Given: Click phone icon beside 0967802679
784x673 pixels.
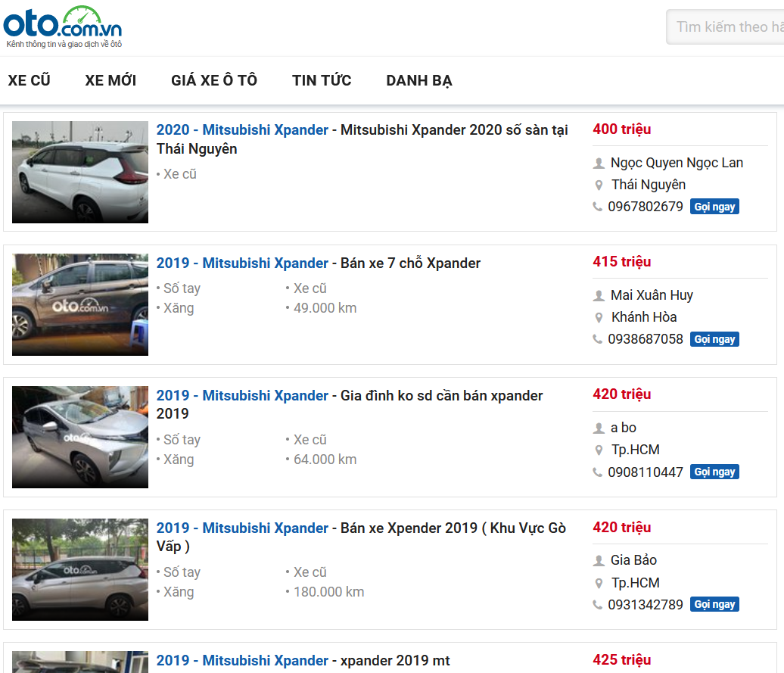Looking at the screenshot, I should tap(598, 207).
